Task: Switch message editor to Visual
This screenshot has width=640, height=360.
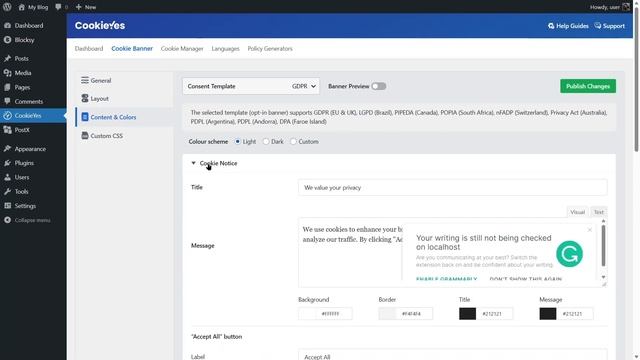Action: pyautogui.click(x=577, y=212)
